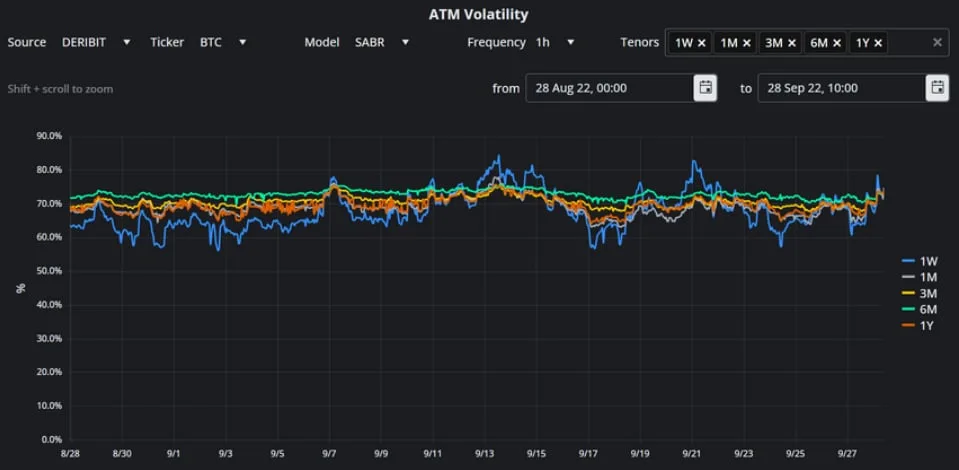Remove the 1Y tenor chip
The image size is (959, 470).
(x=878, y=43)
